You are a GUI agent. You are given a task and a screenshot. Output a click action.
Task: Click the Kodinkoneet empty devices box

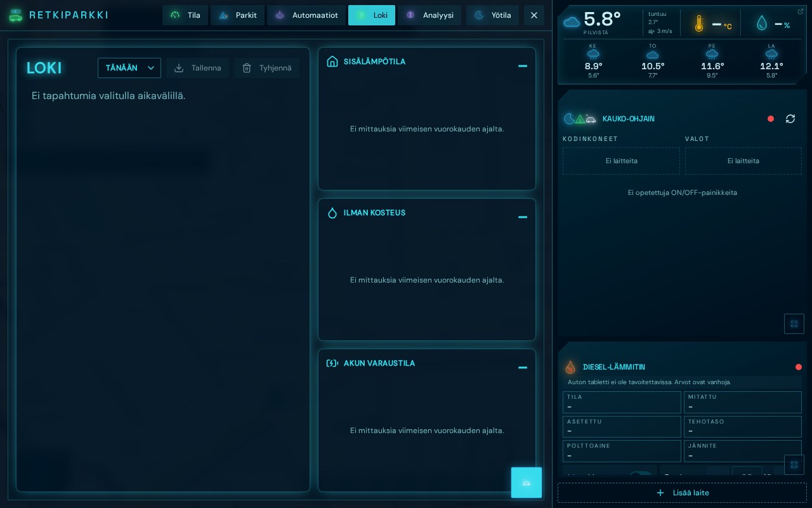621,161
